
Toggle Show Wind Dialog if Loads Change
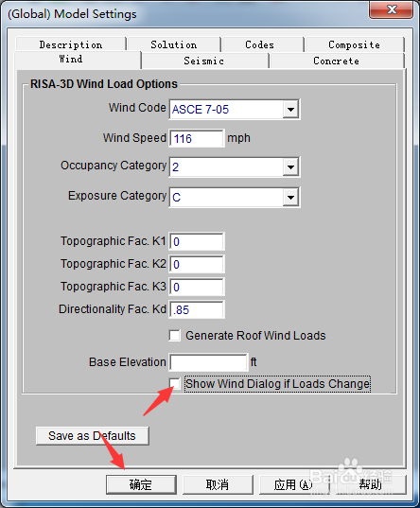[175, 383]
